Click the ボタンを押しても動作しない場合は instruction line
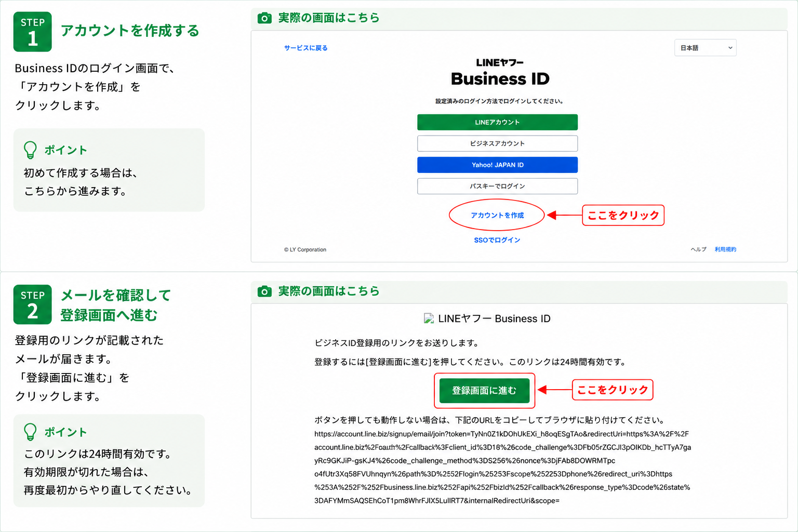Image resolution: width=798 pixels, height=532 pixels. click(489, 420)
